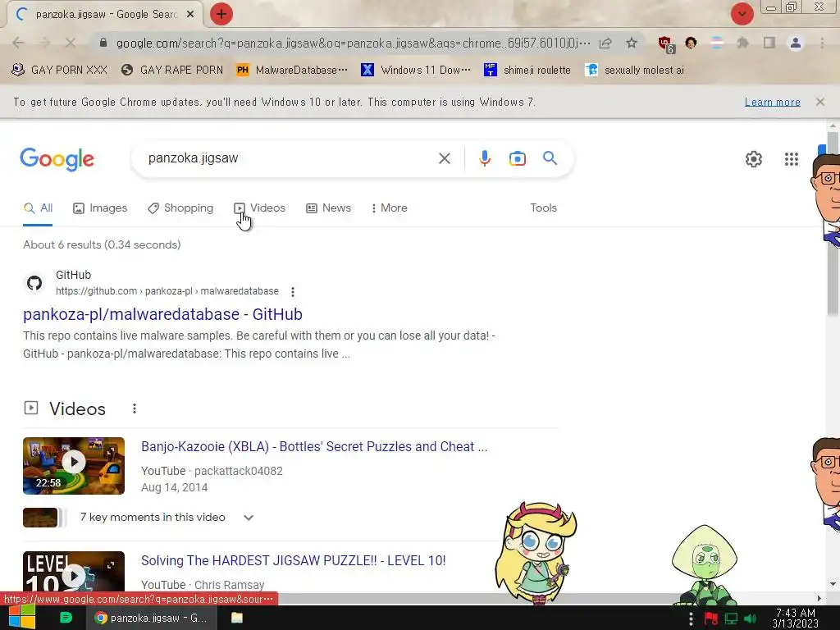Open the shimeji roulette bookmark
840x630 pixels.
527,71
